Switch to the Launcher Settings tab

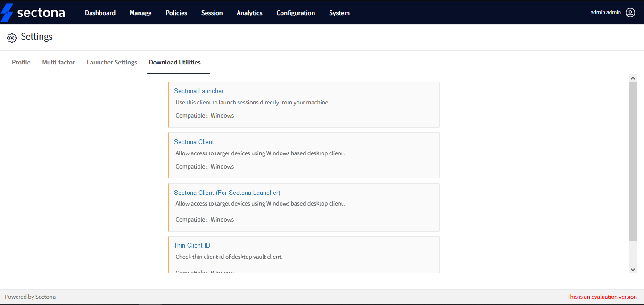click(112, 62)
